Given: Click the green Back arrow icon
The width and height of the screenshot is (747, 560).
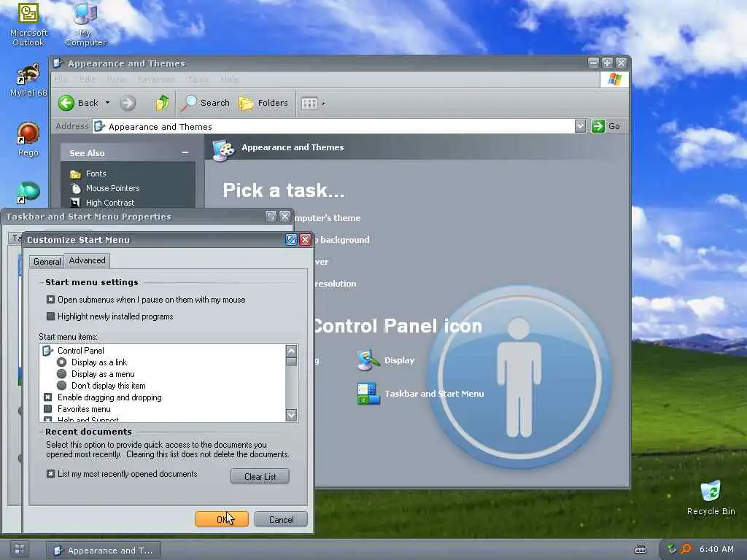Looking at the screenshot, I should pos(66,103).
